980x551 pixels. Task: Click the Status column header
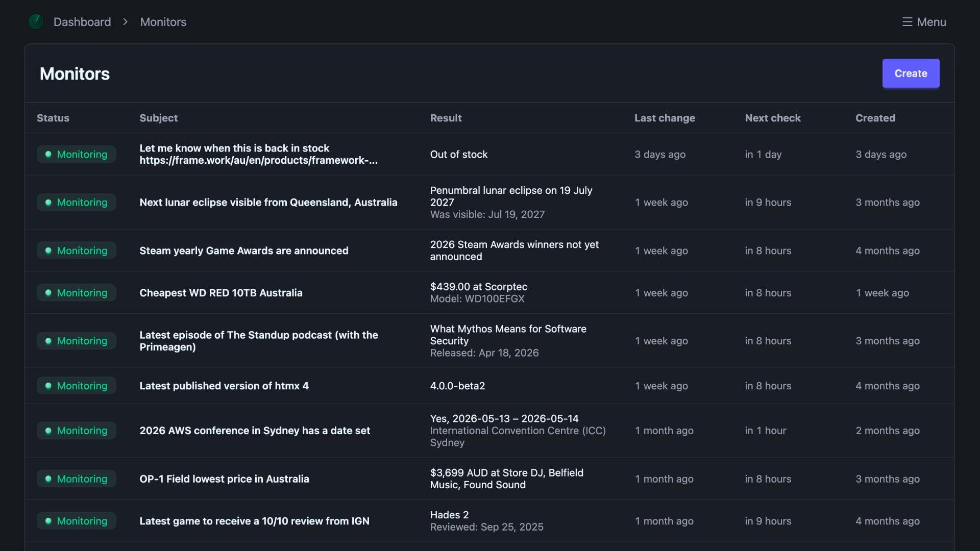click(x=53, y=118)
